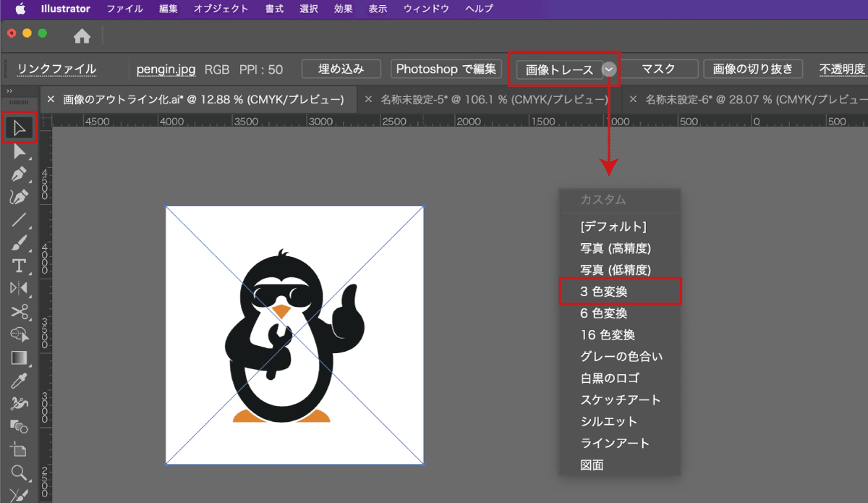Click the 埋め込み button
Screen dimensions: 868x503
(x=341, y=69)
